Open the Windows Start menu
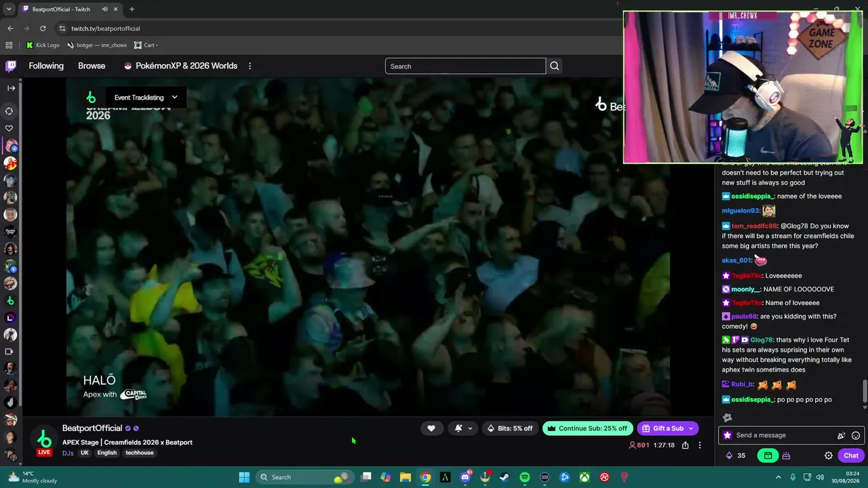Screen dimensions: 868x488 (244, 477)
